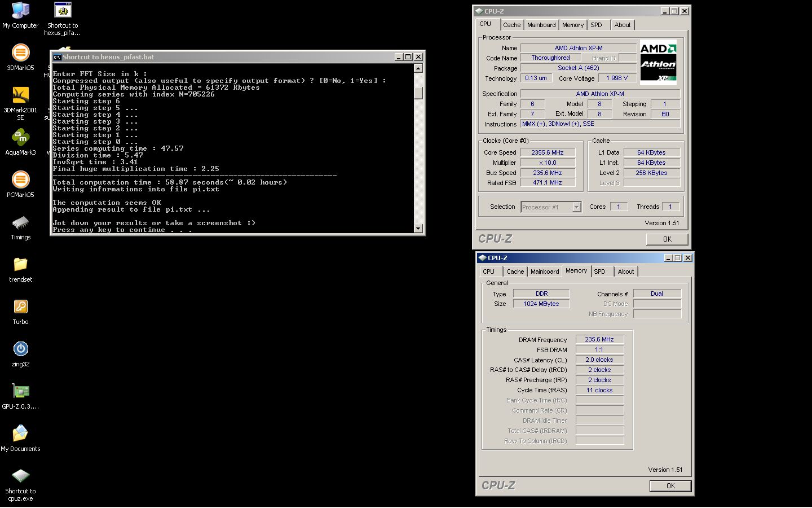Click the Instructions field MMX, 3DNow!, SSE
This screenshot has width=812, height=508.
[600, 124]
